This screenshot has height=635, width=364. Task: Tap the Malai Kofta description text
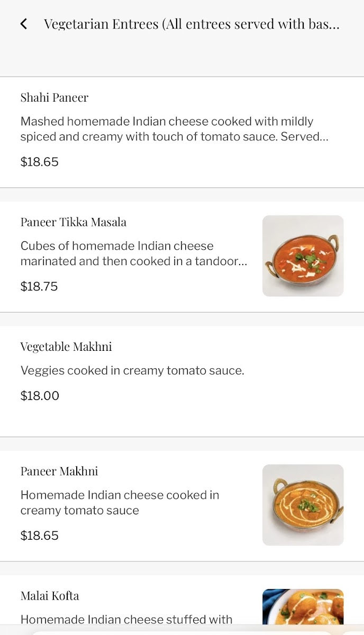point(126,620)
